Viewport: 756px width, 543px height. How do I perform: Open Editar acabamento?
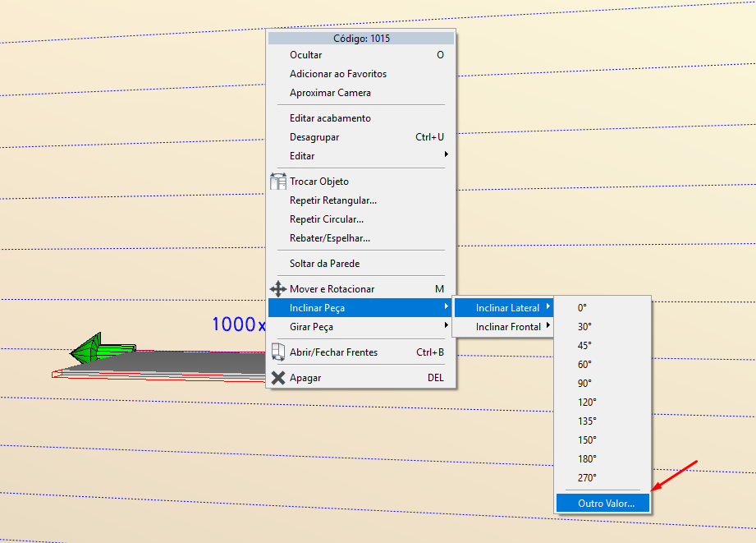click(330, 118)
